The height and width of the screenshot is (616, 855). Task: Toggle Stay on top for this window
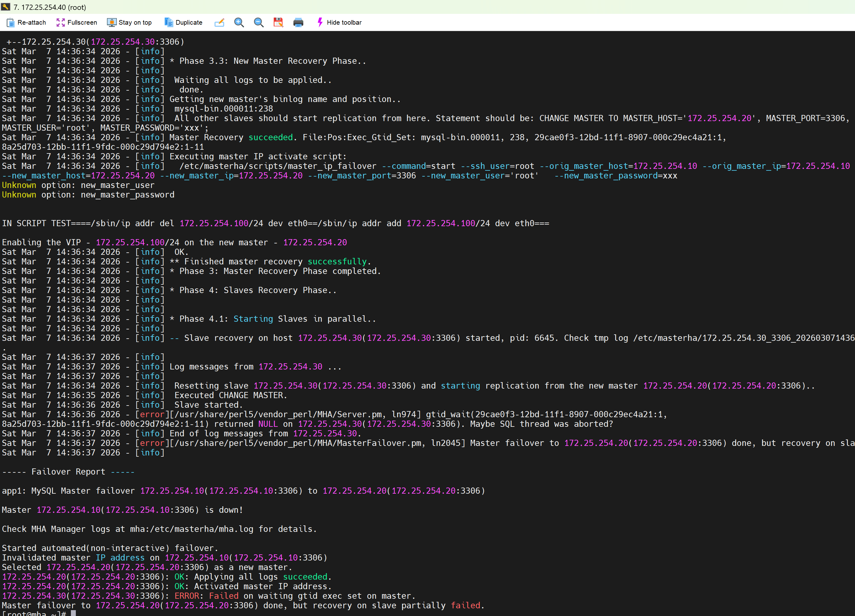(129, 22)
